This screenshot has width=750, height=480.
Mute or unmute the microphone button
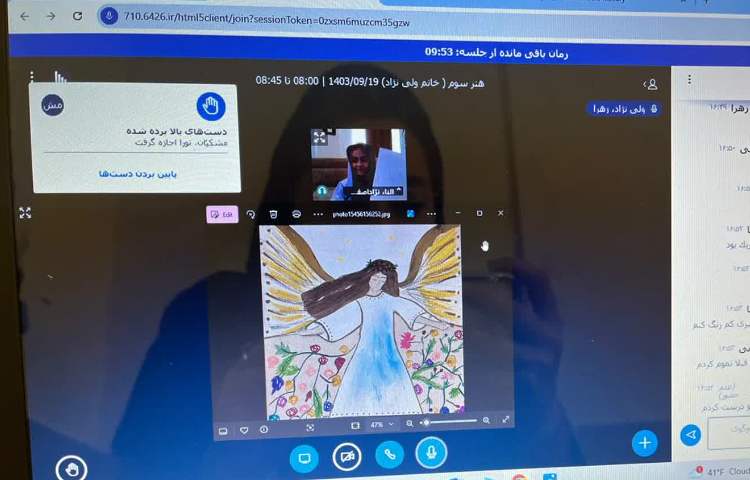pyautogui.click(x=431, y=452)
